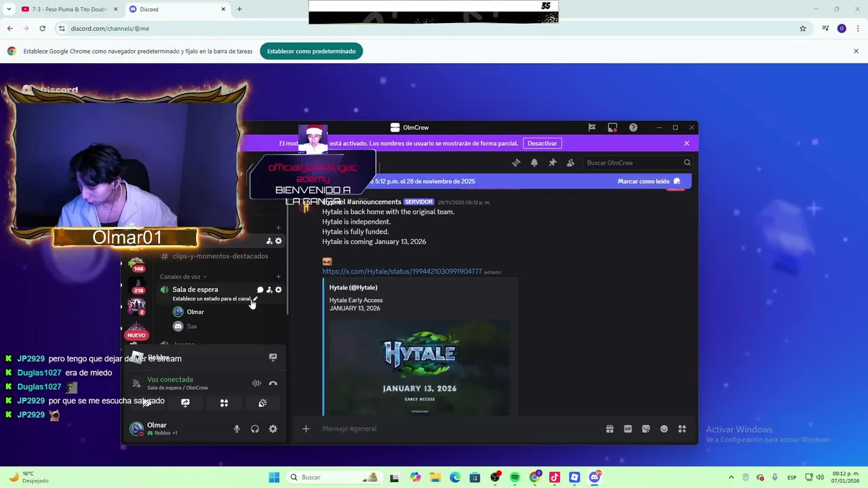Open the Hytale embed image
The width and height of the screenshot is (868, 488).
[x=420, y=367]
